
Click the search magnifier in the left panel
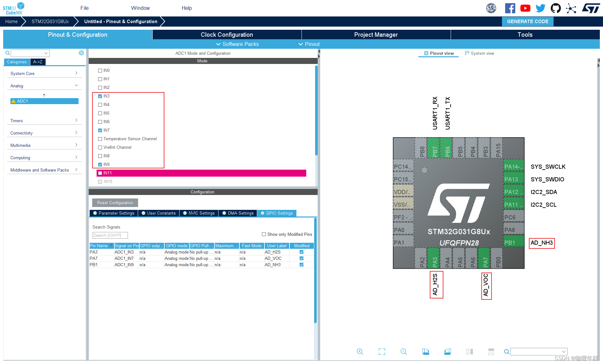click(x=8, y=53)
